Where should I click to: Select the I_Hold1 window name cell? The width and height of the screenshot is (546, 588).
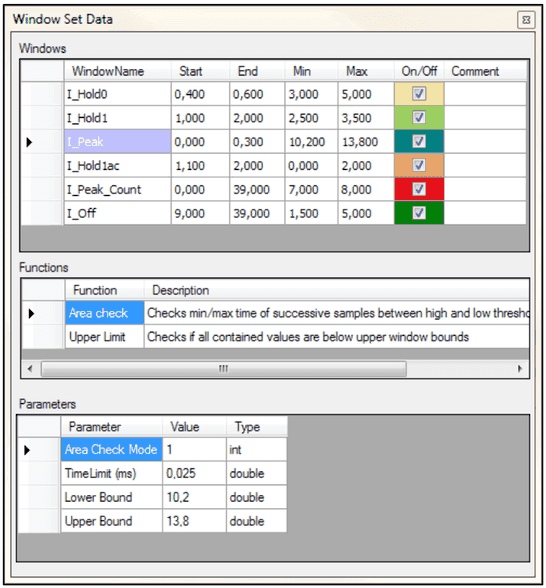[x=117, y=118]
